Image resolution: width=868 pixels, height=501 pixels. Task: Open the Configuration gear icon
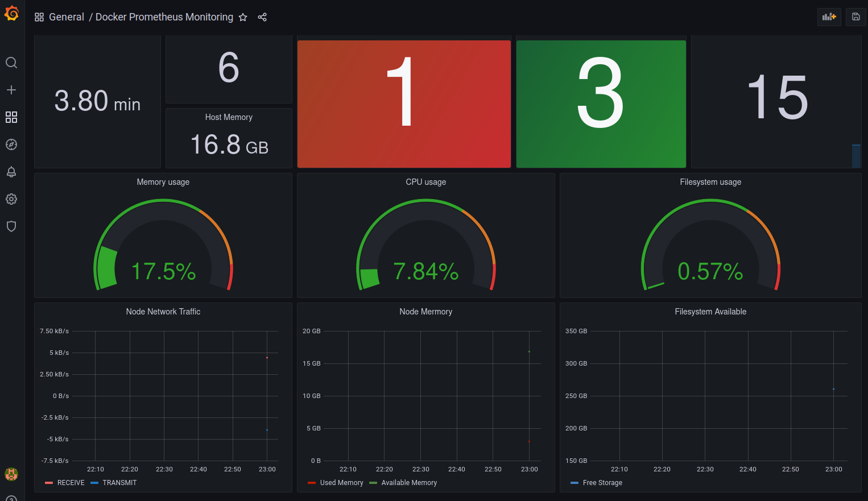point(11,199)
